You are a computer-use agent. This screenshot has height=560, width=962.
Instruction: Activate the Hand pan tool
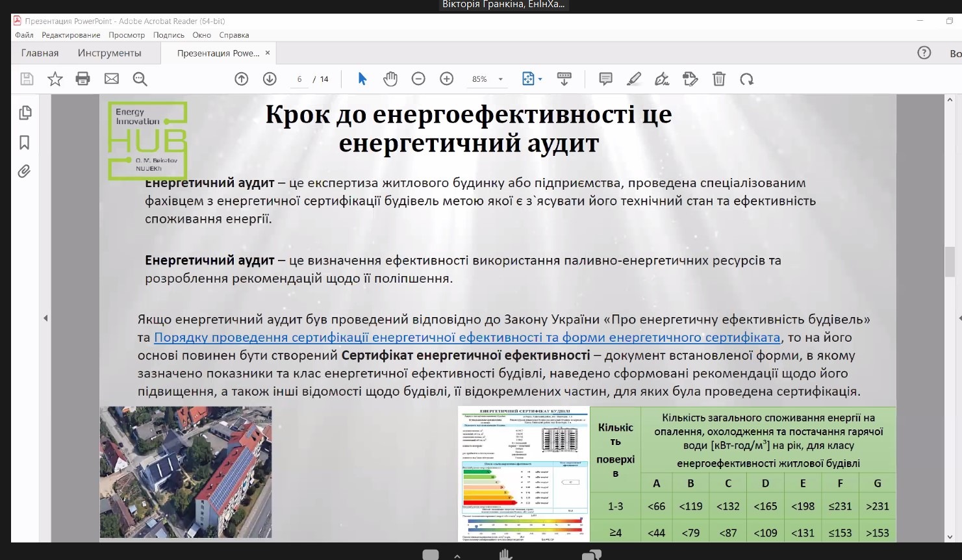[x=390, y=79]
